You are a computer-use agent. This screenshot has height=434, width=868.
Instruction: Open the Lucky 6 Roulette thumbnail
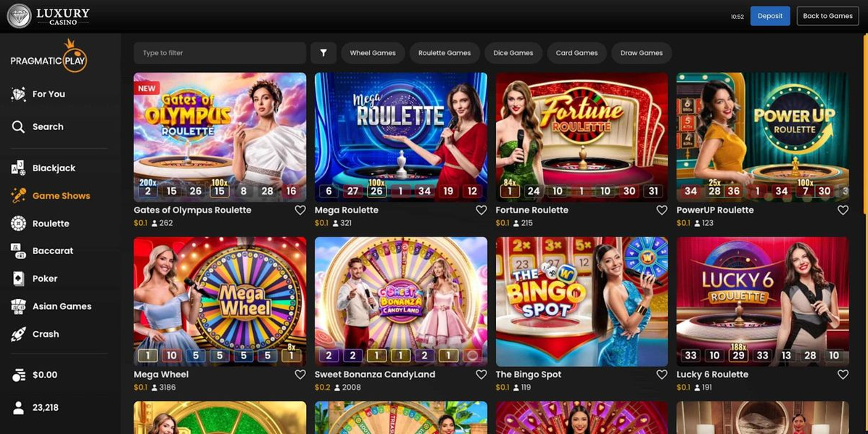coord(762,301)
